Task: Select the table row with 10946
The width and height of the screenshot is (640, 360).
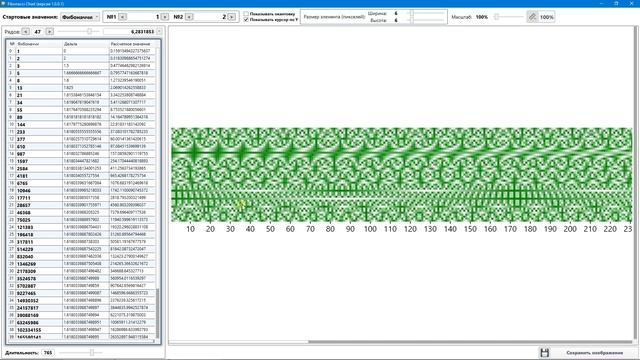Action: (82, 191)
